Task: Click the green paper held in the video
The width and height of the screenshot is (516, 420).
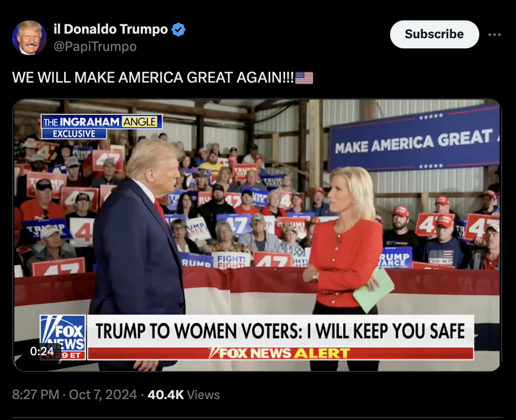Action: point(374,290)
